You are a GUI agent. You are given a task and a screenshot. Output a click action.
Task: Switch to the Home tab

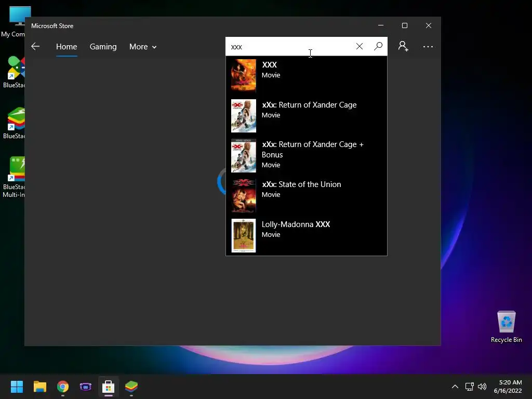(x=66, y=46)
